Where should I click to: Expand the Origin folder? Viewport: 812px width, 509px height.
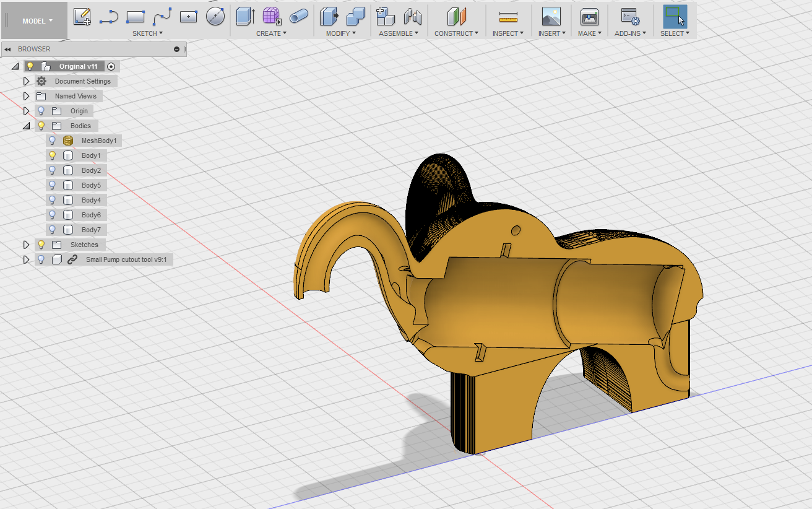click(x=26, y=111)
